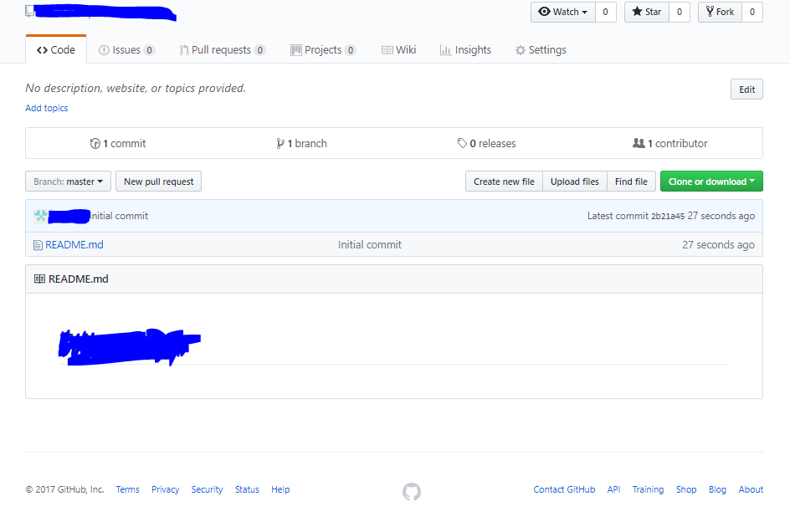Viewport: 790px width, 532px height.
Task: Click the Wiki book icon
Action: (387, 50)
